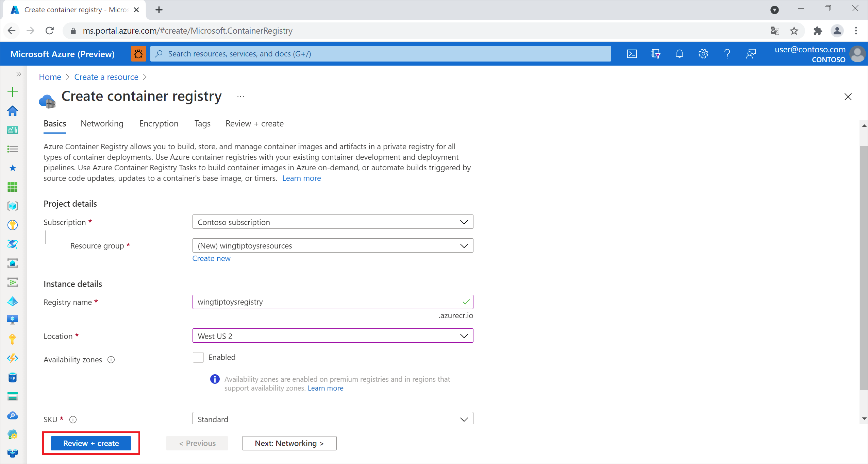
Task: Click the settings gear icon in top bar
Action: (703, 53)
